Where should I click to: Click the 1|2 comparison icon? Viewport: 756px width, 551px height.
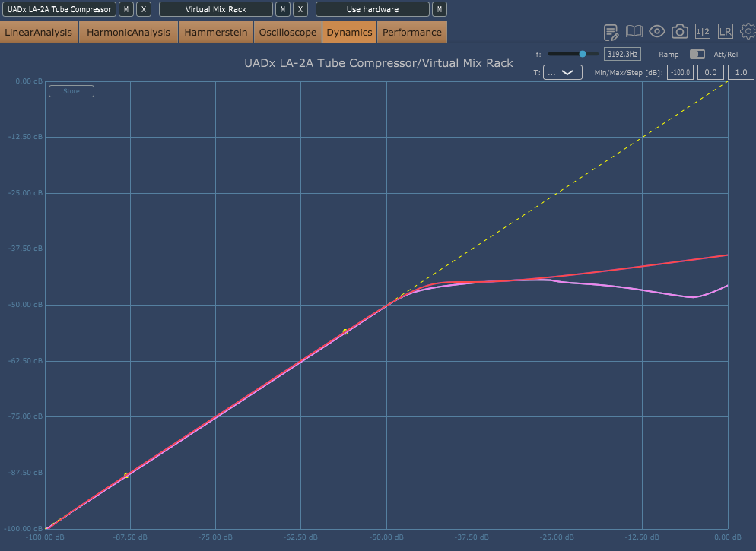[701, 32]
